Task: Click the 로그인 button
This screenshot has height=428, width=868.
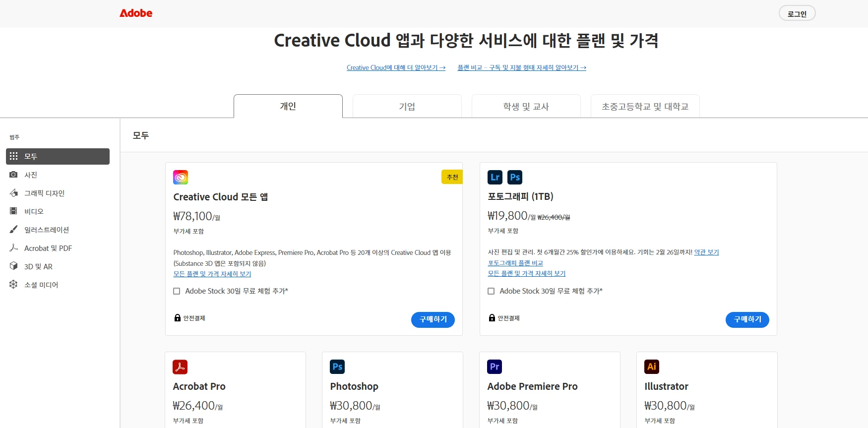Action: click(x=797, y=13)
